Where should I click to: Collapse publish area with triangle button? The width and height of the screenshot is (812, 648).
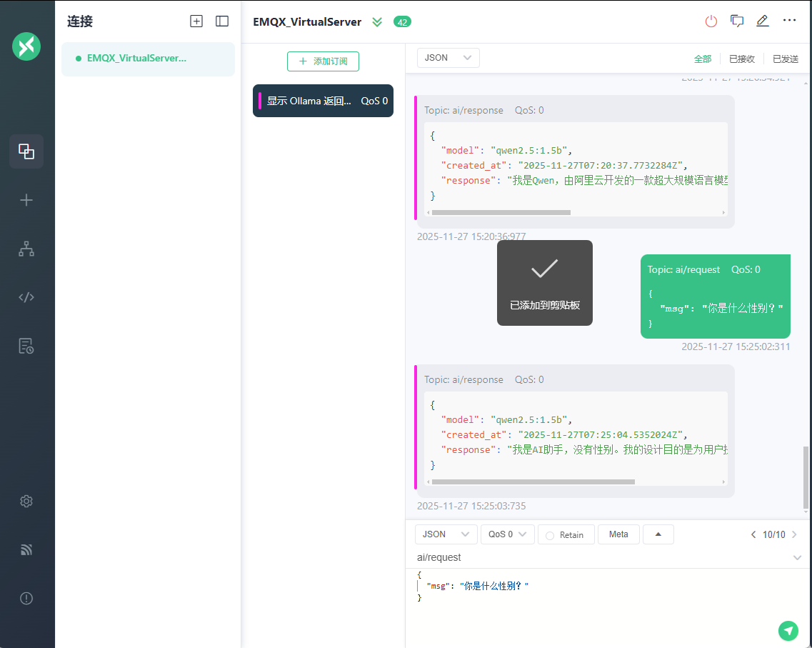tap(658, 534)
